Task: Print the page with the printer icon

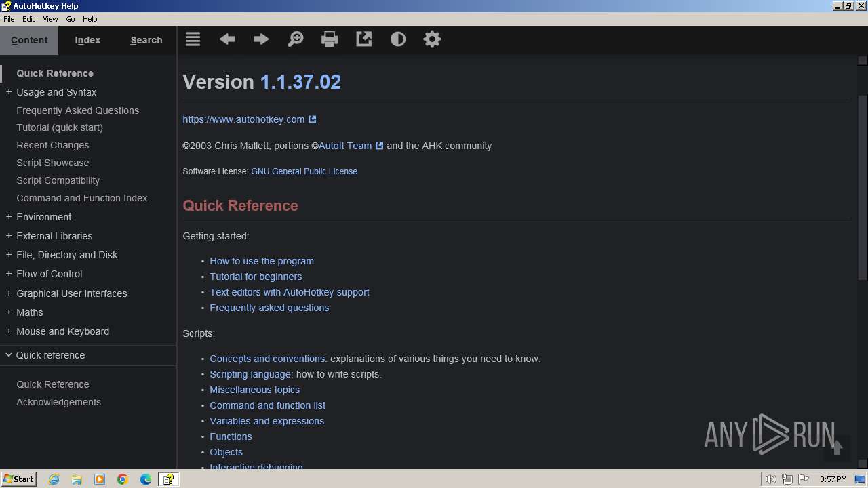Action: click(x=330, y=39)
